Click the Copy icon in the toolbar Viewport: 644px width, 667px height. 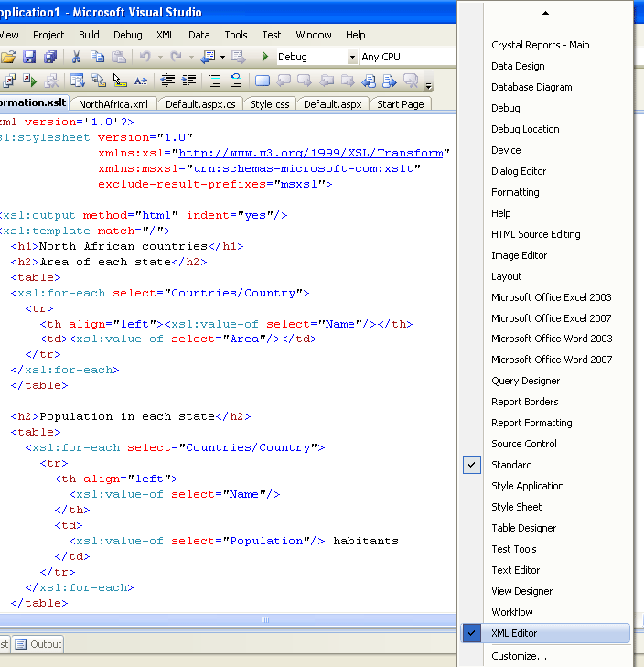[98, 57]
